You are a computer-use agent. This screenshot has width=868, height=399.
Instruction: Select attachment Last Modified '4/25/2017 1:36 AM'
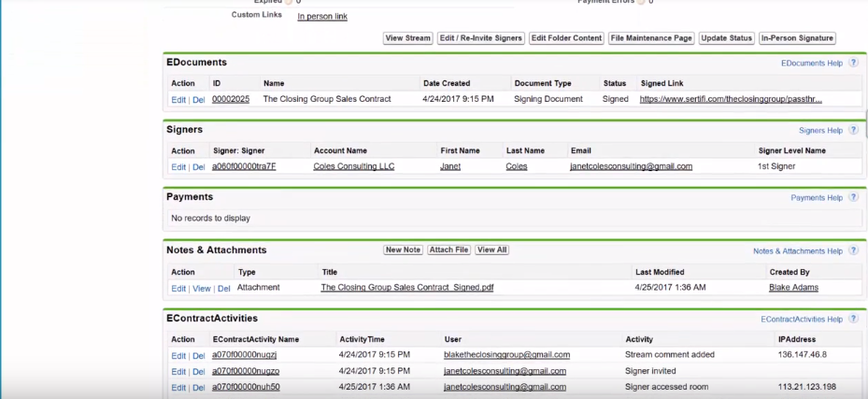pyautogui.click(x=670, y=287)
